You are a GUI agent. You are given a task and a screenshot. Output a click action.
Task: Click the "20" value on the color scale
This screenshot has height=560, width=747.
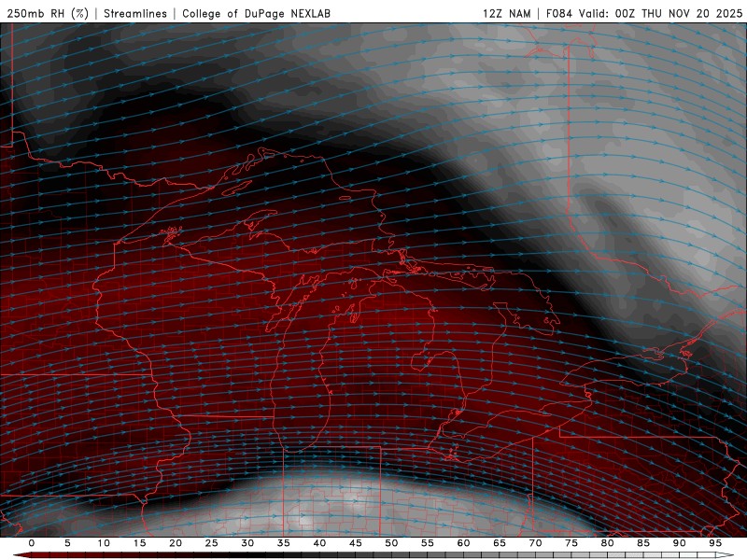click(x=176, y=543)
